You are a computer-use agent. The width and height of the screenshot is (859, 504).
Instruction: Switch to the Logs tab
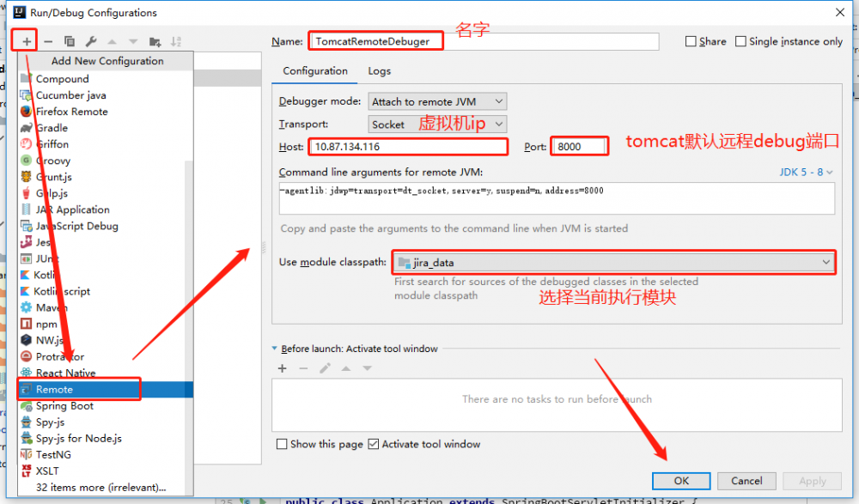point(379,71)
